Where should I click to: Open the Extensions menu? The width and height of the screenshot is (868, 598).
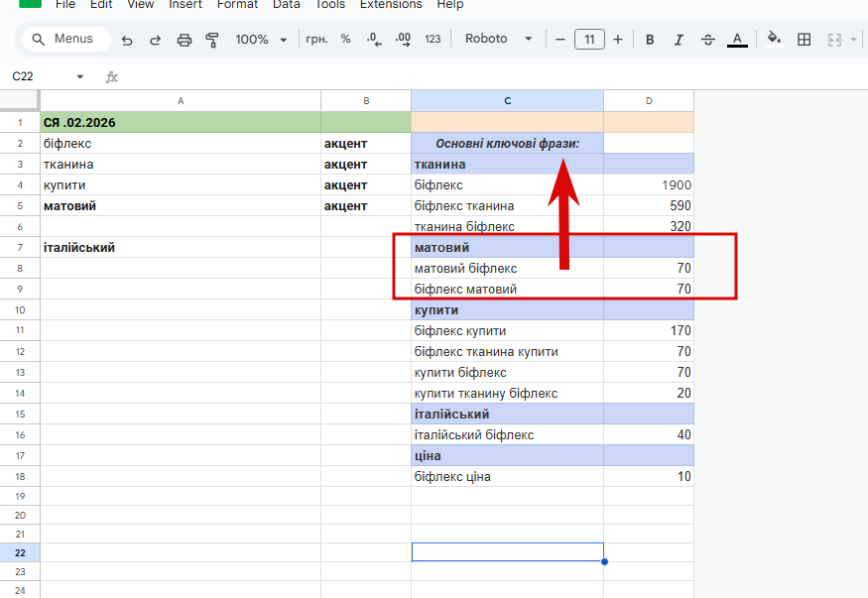tap(390, 5)
